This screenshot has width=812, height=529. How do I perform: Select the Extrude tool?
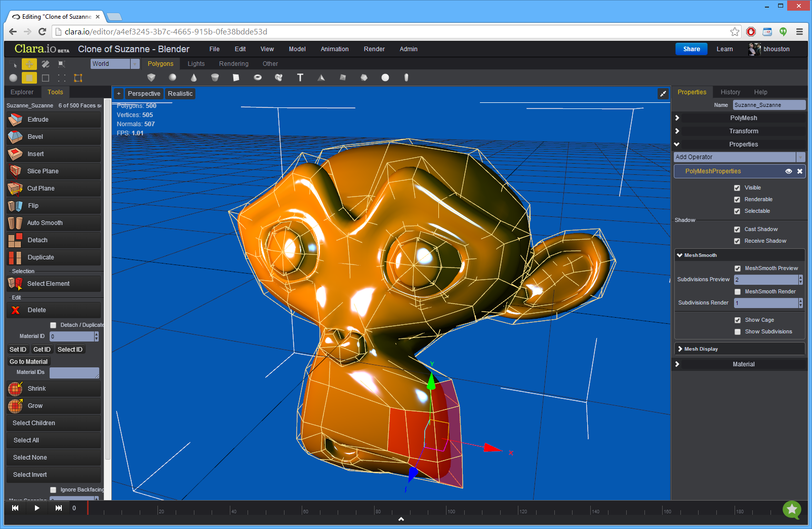point(53,119)
